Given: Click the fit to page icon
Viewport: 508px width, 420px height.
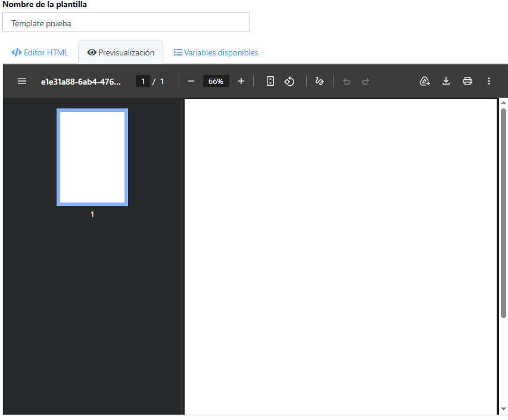Looking at the screenshot, I should (x=270, y=81).
